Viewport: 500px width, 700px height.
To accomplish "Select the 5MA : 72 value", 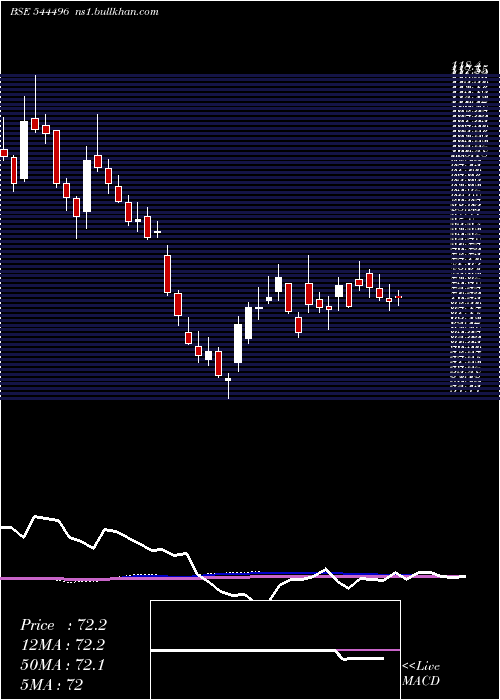I will click(51, 684).
